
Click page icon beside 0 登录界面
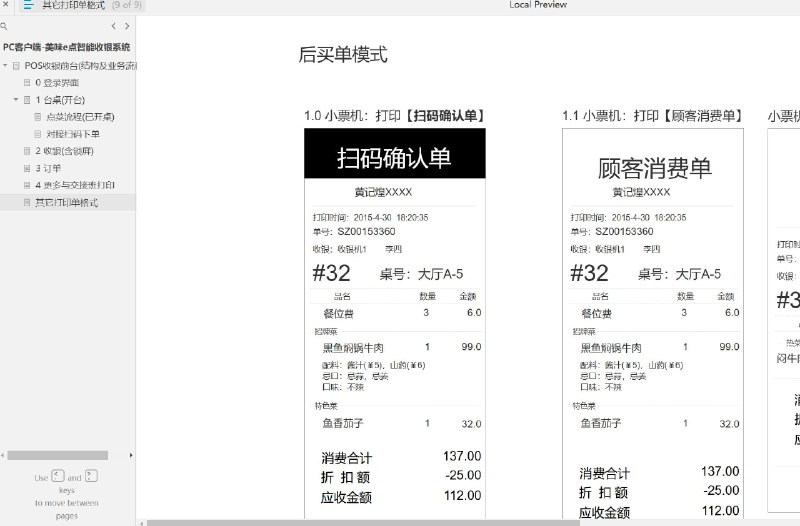tap(27, 83)
